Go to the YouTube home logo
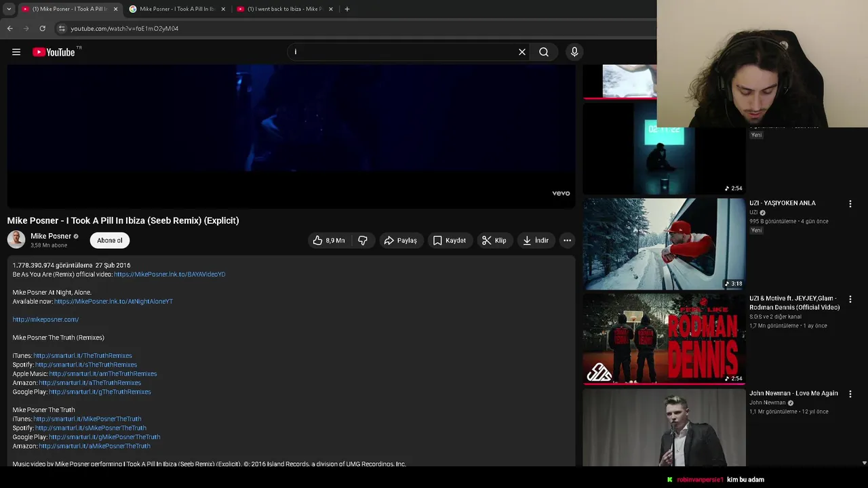This screenshot has width=868, height=488. [x=54, y=52]
